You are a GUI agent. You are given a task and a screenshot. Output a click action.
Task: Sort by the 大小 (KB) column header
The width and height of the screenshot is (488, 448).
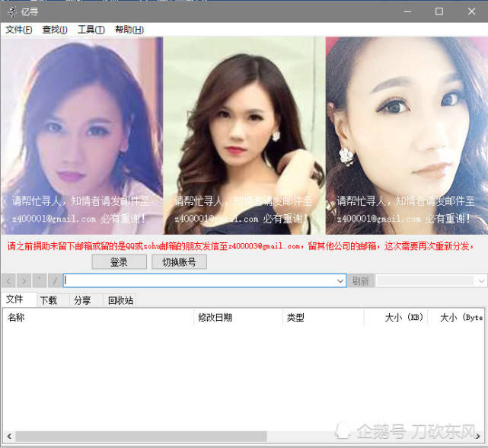(x=396, y=318)
